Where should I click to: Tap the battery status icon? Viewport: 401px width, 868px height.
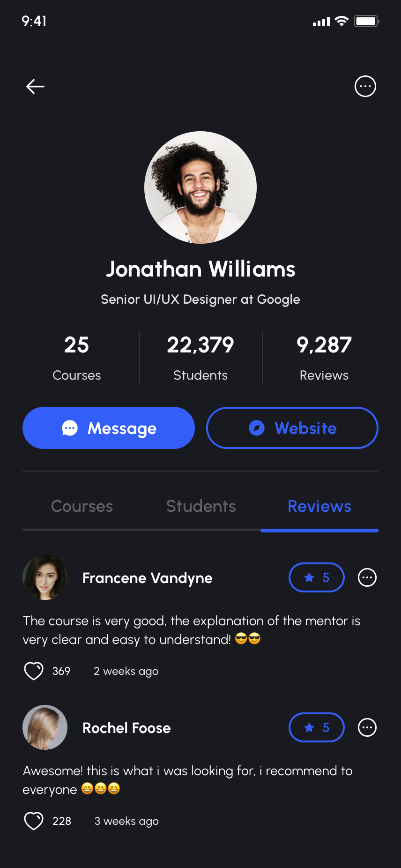(x=366, y=21)
